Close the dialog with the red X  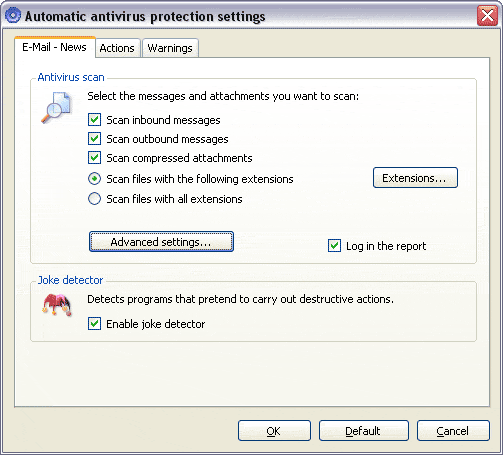coord(487,15)
